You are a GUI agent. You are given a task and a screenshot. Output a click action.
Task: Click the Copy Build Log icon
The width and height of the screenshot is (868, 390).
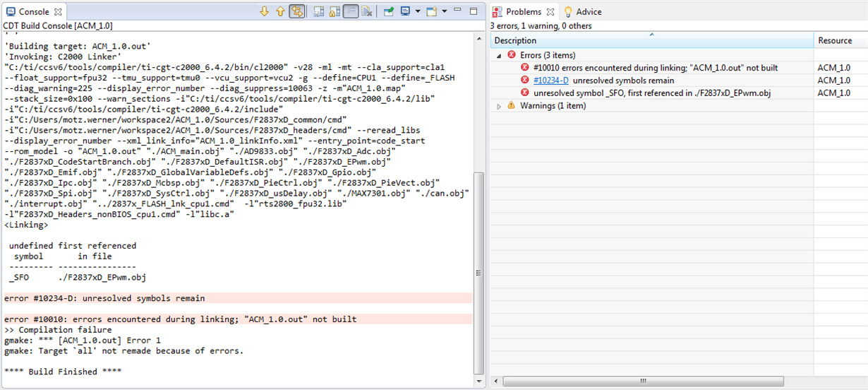point(318,11)
